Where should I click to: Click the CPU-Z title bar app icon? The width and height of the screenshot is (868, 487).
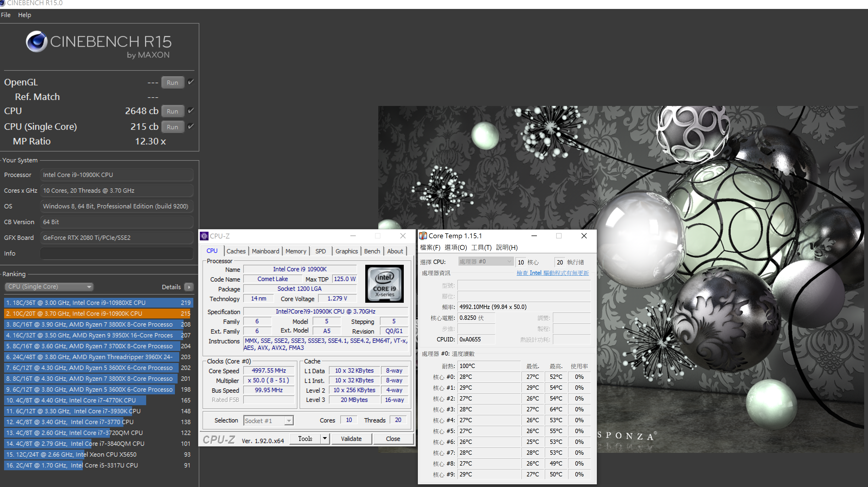204,236
